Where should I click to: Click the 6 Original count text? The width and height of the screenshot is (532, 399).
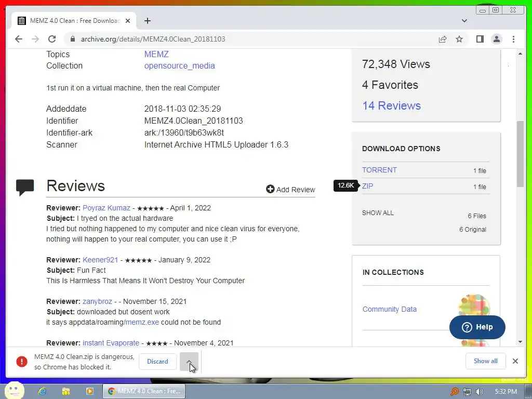tap(473, 229)
